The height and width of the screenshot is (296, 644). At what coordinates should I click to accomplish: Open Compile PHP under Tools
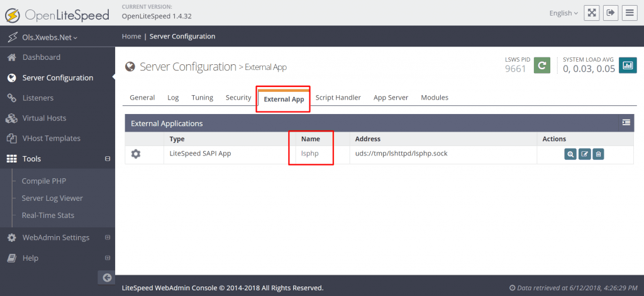tap(44, 181)
